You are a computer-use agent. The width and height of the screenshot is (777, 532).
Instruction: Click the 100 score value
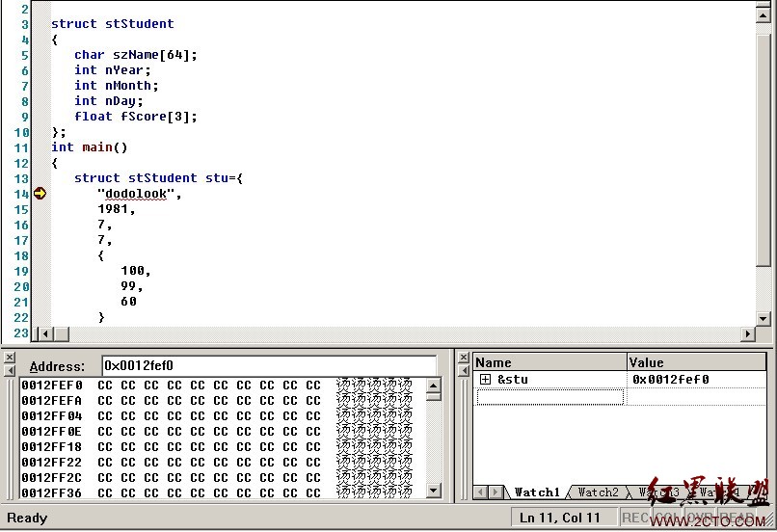point(132,271)
